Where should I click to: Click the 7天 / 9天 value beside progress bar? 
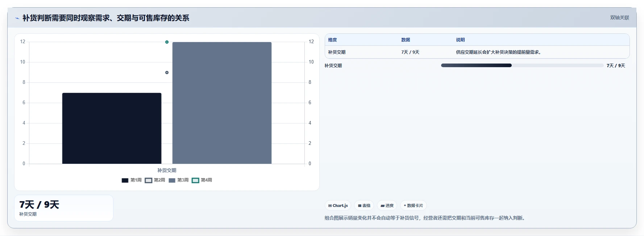616,66
